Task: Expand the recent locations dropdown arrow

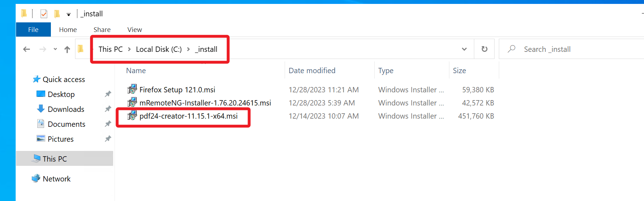Action: [x=55, y=49]
